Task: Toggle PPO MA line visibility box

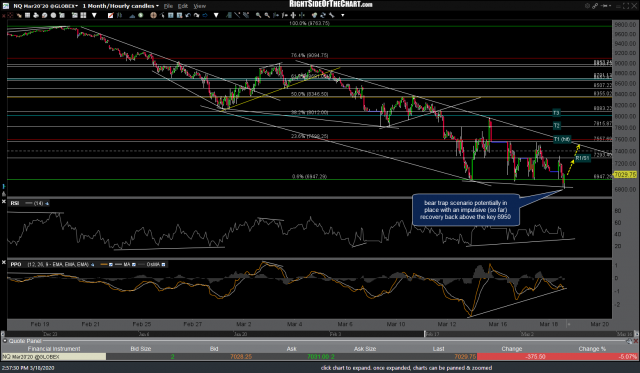Action: coord(133,264)
